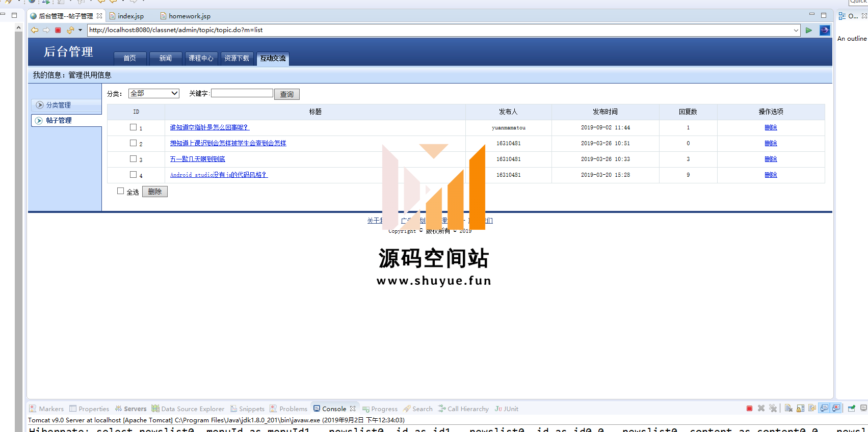This screenshot has height=432, width=868.
Task: Check the checkbox for post ID 1
Action: (x=133, y=127)
